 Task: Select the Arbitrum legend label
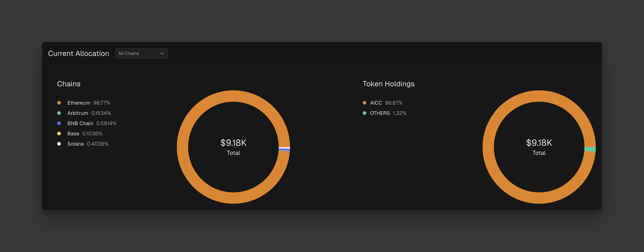78,113
